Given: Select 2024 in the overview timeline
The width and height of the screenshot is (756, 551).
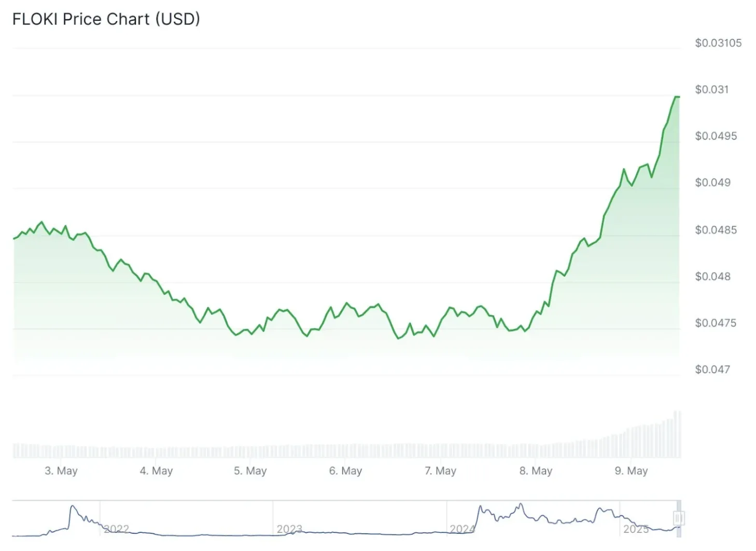Looking at the screenshot, I should point(462,529).
